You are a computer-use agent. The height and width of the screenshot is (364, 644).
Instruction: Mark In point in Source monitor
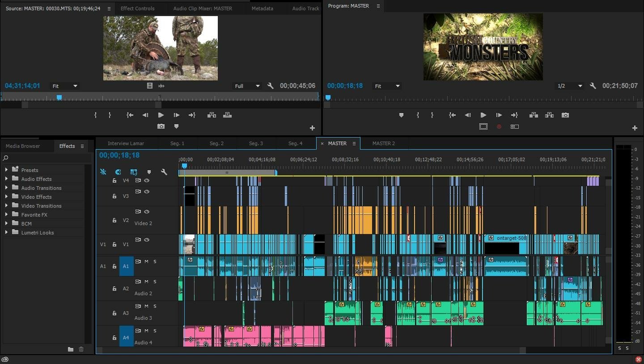point(96,115)
